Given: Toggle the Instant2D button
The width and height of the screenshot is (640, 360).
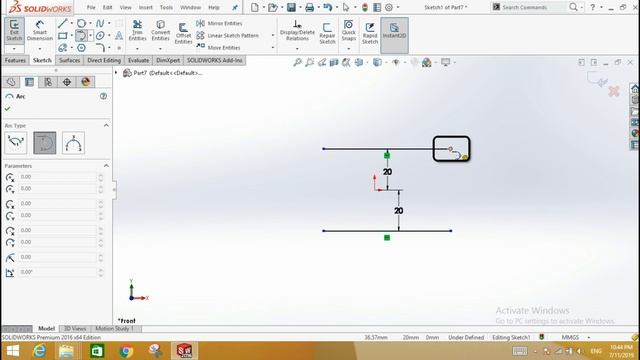Looking at the screenshot, I should click(x=394, y=35).
